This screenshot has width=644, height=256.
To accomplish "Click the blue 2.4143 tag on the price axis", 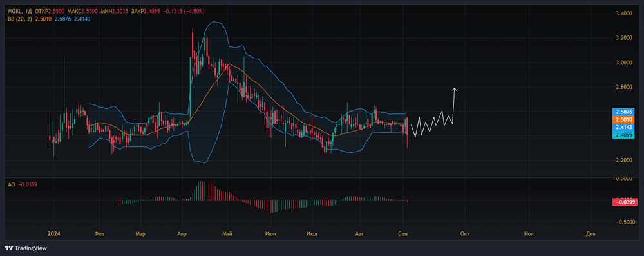I will 623,127.
